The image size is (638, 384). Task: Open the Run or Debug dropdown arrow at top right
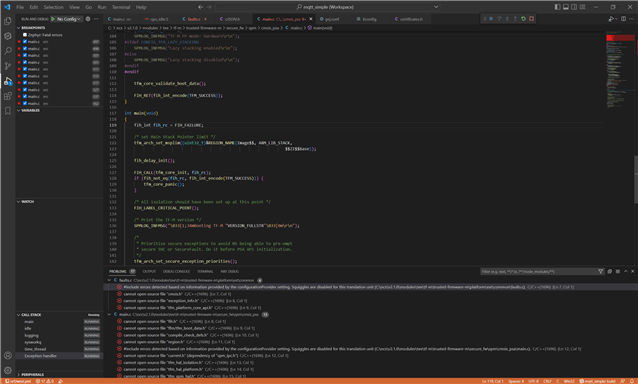[616, 19]
